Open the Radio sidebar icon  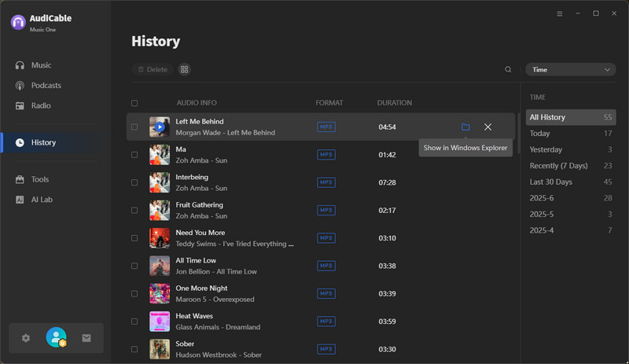[20, 105]
